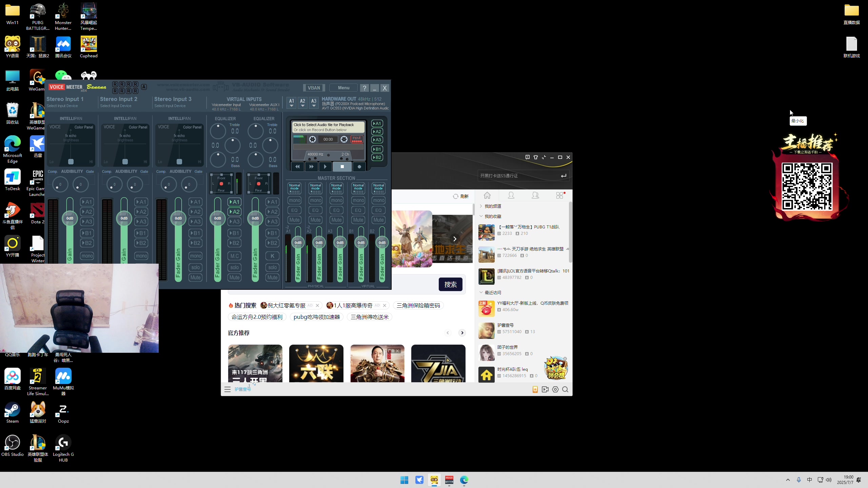Open the YY hamburger menu icon
Image resolution: width=868 pixels, height=488 pixels.
click(x=228, y=389)
